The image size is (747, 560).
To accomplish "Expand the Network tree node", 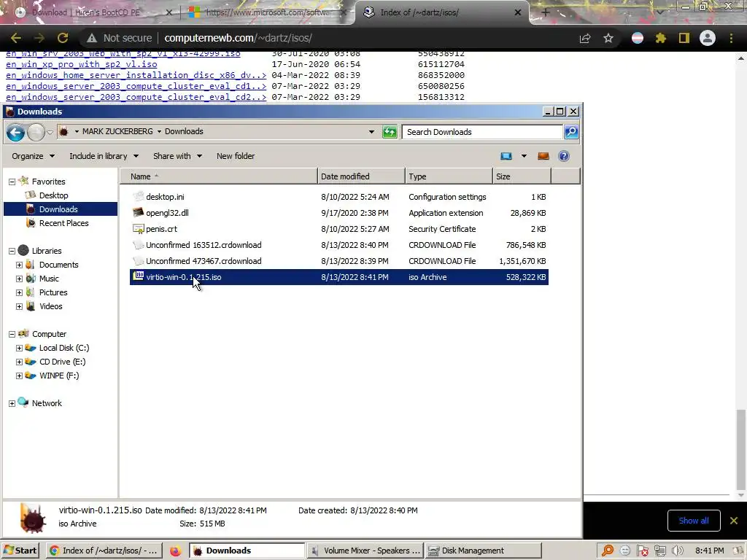I will (x=12, y=403).
